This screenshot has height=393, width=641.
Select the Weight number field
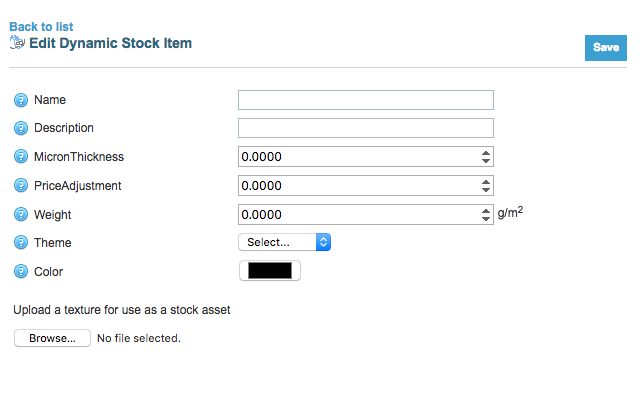point(360,214)
